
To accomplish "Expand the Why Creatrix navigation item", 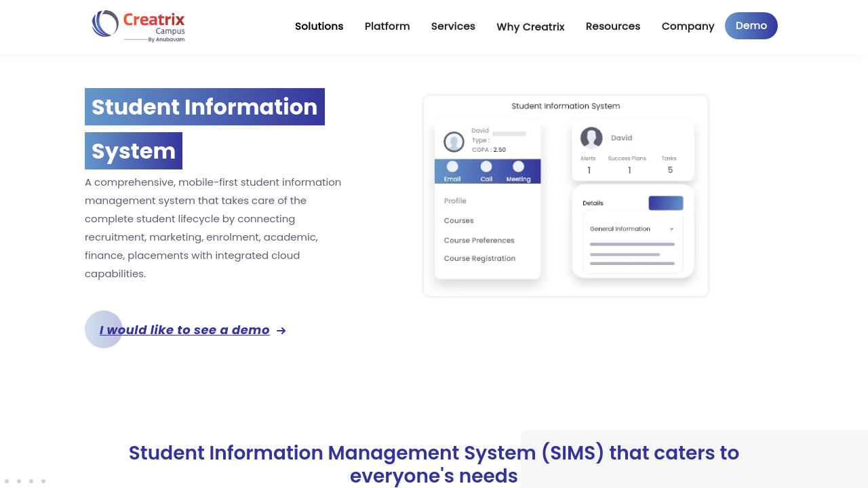I will [x=530, y=27].
